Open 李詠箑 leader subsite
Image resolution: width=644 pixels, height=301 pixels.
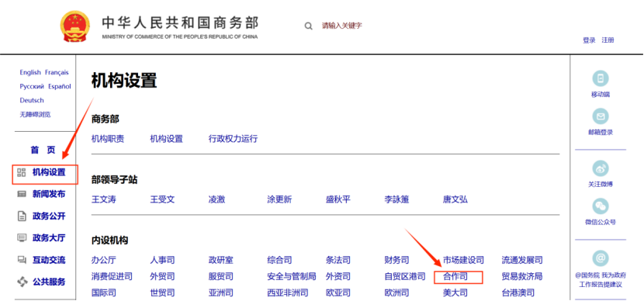tap(396, 199)
